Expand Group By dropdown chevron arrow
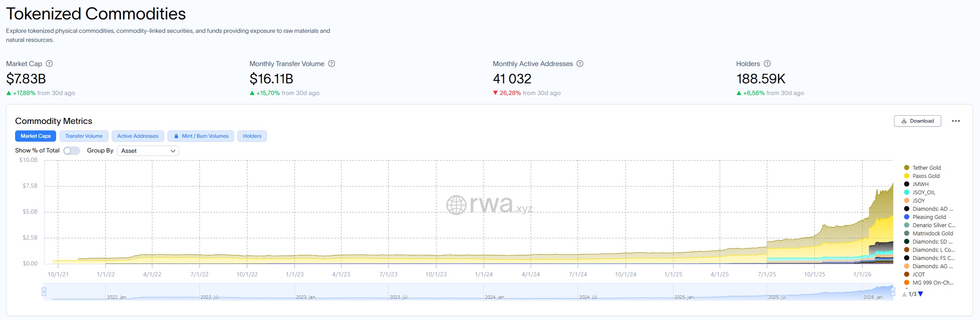980x320 pixels. pos(173,151)
